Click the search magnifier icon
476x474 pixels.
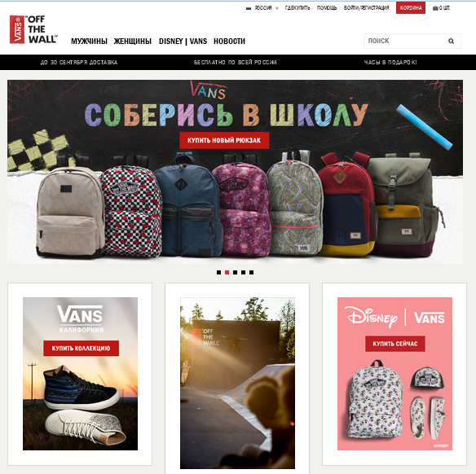[x=451, y=41]
